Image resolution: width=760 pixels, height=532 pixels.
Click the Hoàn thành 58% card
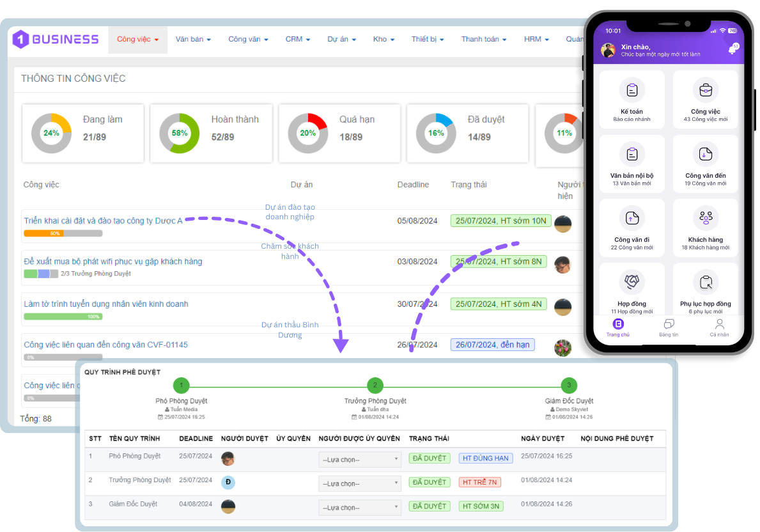(x=212, y=134)
